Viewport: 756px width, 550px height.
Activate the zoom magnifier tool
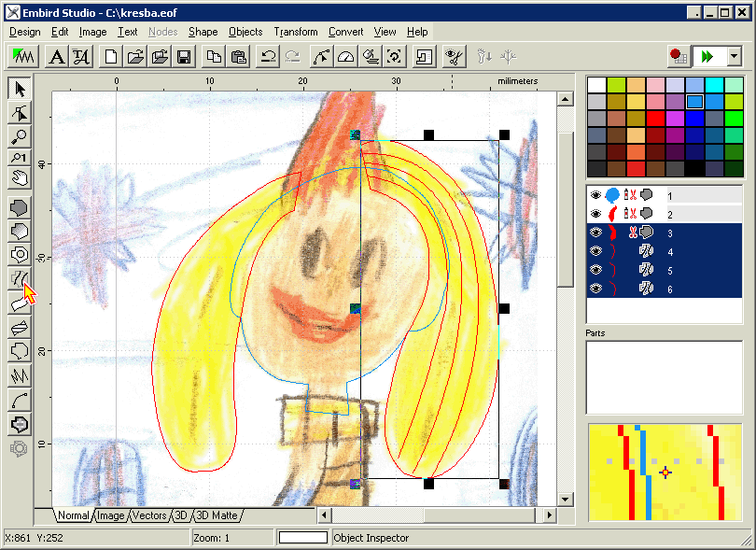20,136
